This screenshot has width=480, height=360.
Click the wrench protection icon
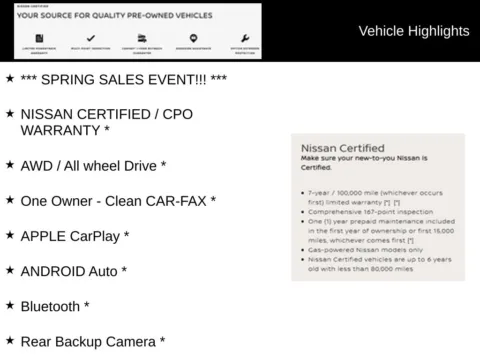click(245, 38)
